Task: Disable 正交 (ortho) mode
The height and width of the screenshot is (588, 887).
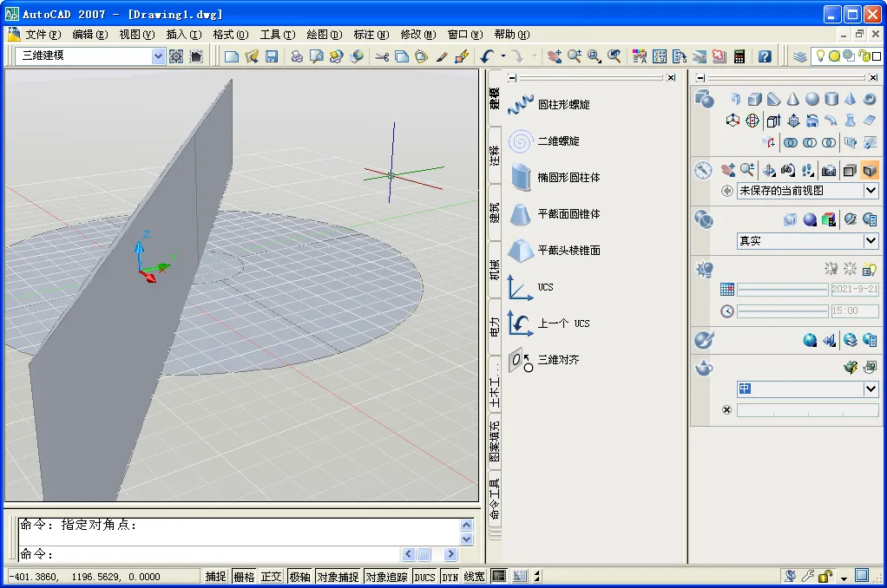Action: point(272,575)
